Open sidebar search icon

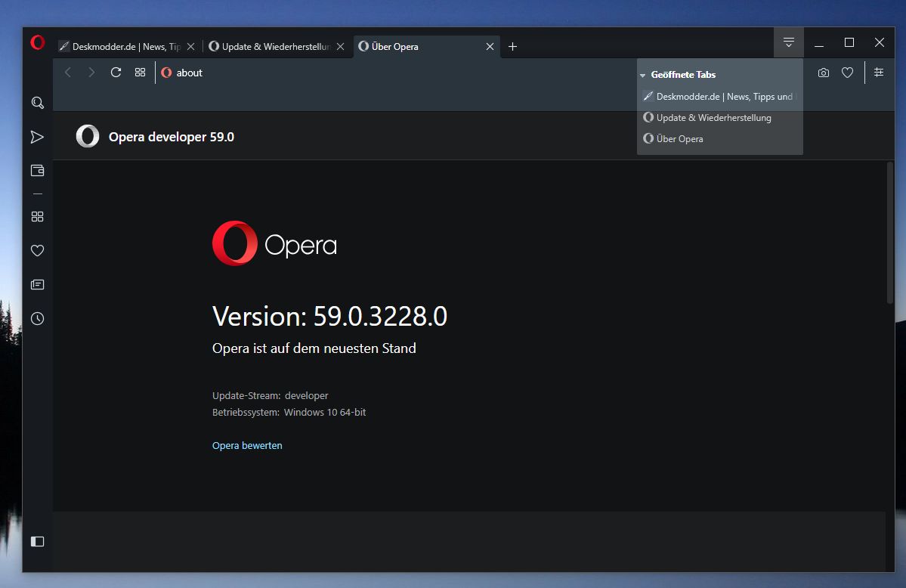[38, 103]
